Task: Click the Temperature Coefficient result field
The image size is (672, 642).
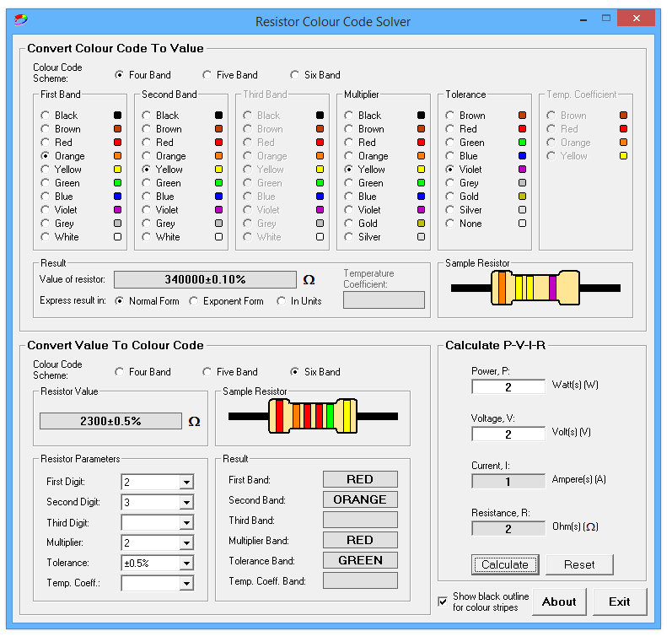Action: coord(384,300)
